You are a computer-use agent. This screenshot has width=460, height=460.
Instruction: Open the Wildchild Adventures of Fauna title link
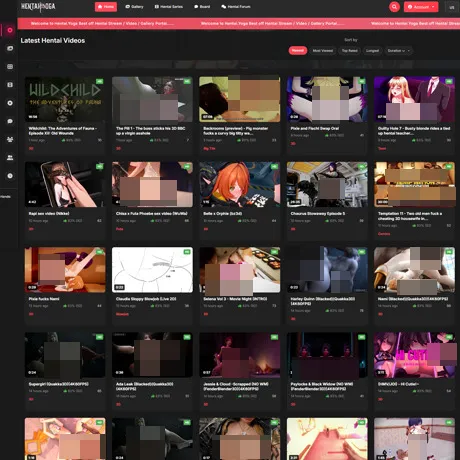click(63, 131)
